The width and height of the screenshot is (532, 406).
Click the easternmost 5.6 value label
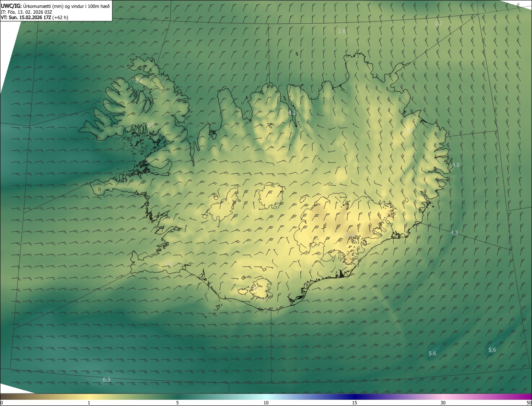[x=492, y=350]
